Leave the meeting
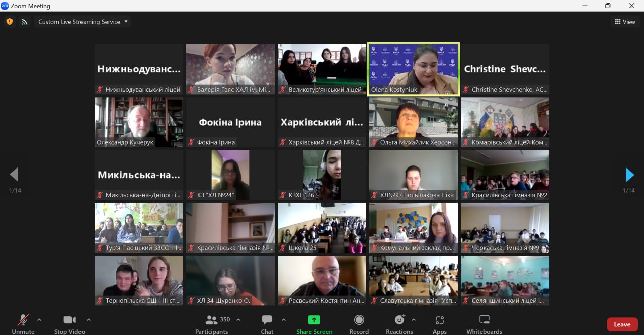This screenshot has height=335, width=644. point(622,324)
